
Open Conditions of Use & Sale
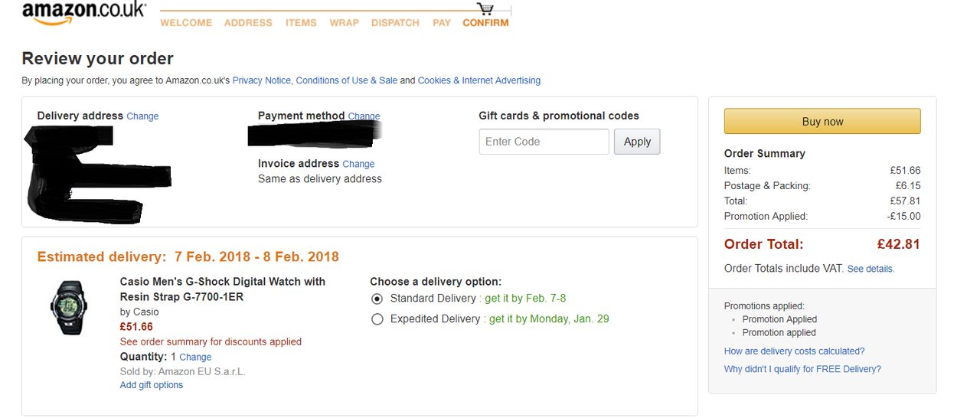click(x=347, y=80)
